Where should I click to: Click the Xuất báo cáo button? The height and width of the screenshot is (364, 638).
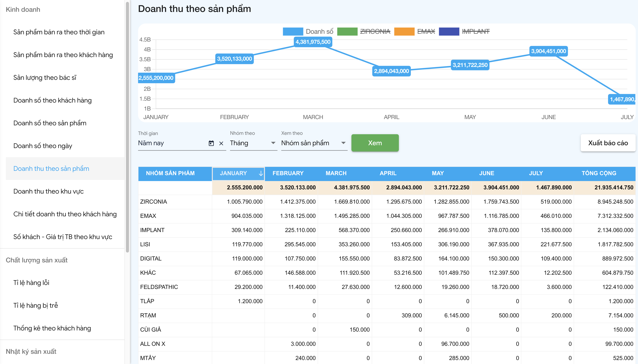point(608,143)
